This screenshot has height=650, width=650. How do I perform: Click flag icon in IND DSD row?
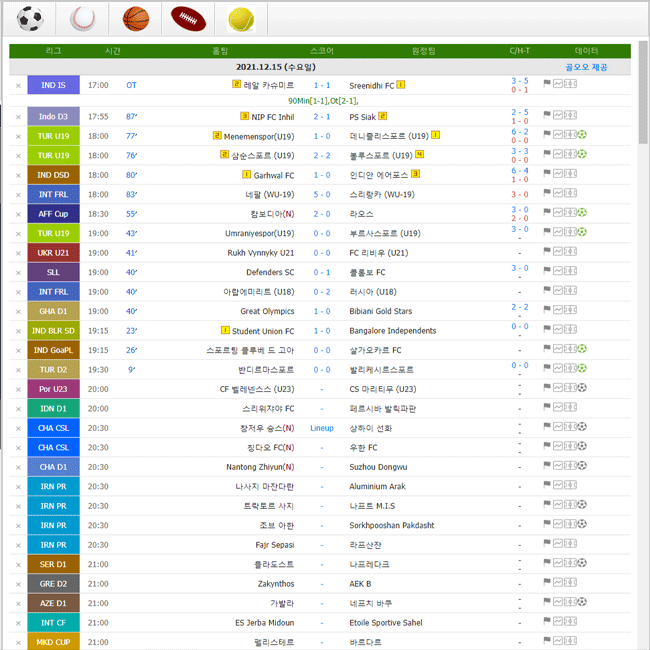coord(547,175)
